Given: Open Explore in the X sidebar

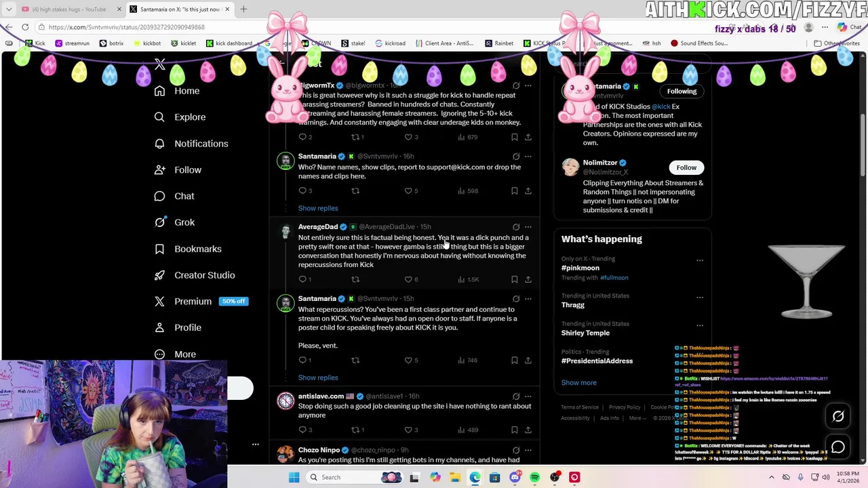Looking at the screenshot, I should click(180, 117).
